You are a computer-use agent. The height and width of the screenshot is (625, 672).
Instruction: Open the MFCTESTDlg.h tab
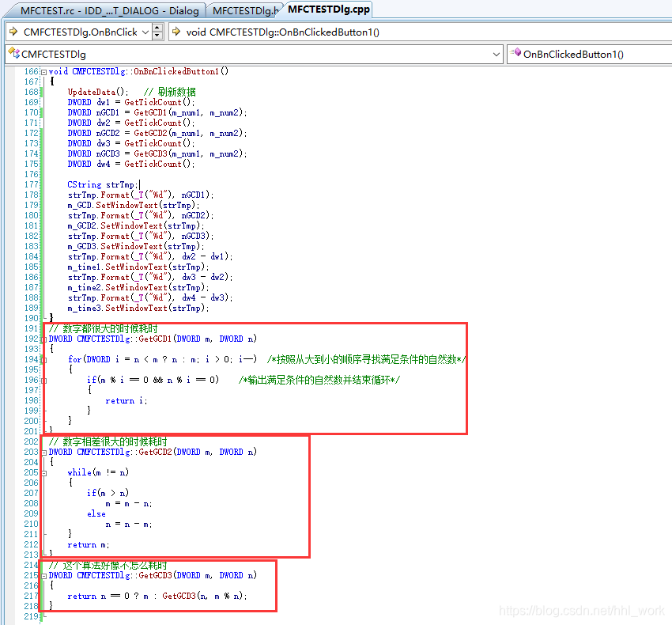coord(245,11)
